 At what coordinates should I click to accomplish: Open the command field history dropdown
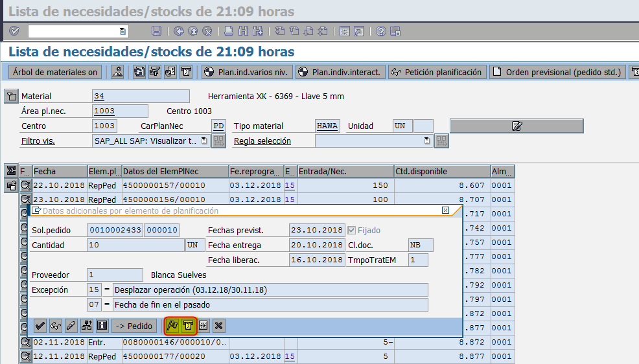(x=122, y=31)
